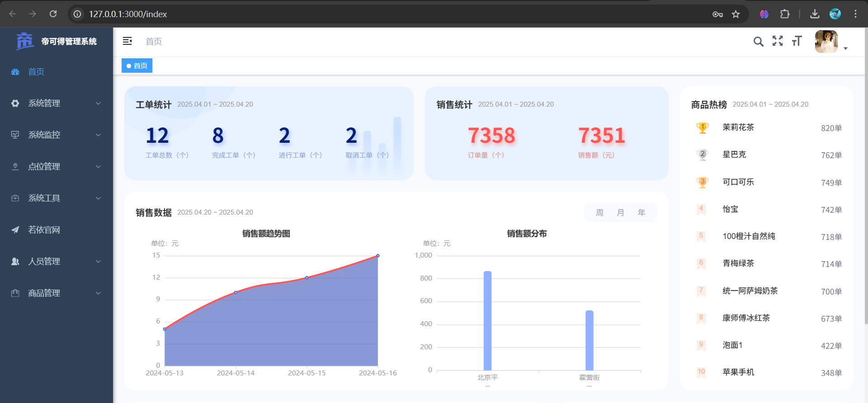Screen dimensions: 868x403
Task: Switch sales data to 周 view
Action: coord(599,212)
